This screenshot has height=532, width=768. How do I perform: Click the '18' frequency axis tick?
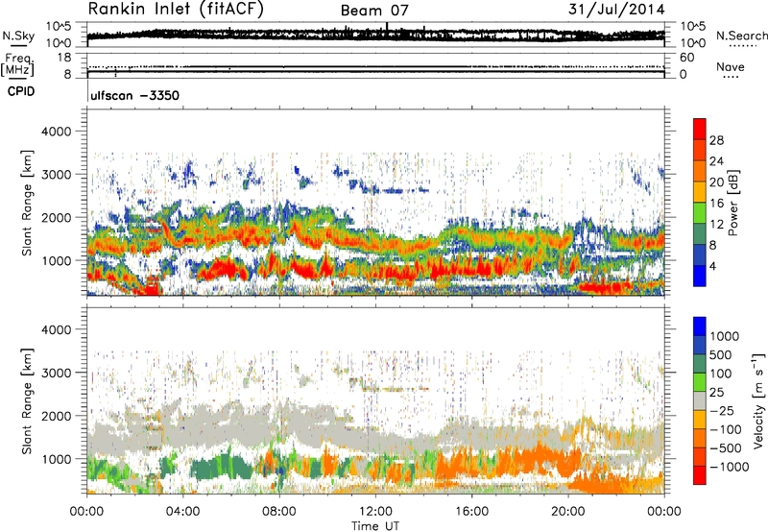pyautogui.click(x=64, y=58)
